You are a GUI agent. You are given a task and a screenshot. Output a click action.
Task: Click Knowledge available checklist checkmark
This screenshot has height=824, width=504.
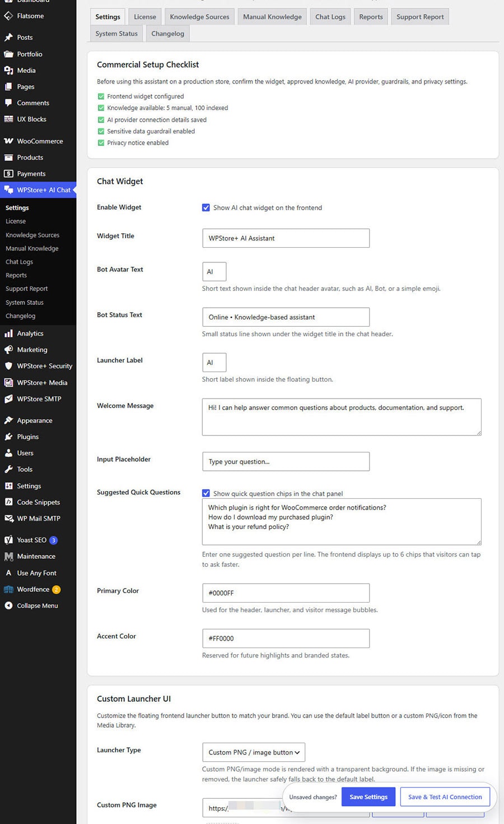point(101,108)
